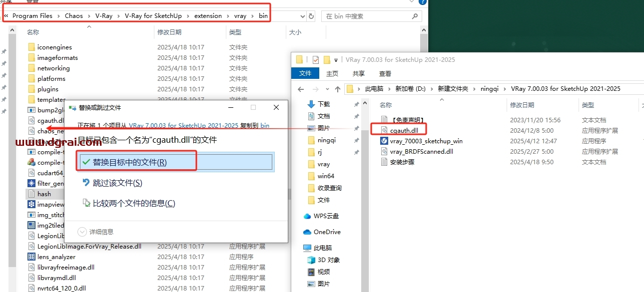The image size is (644, 292).
Task: Go back in VRay folder window
Action: (301, 89)
